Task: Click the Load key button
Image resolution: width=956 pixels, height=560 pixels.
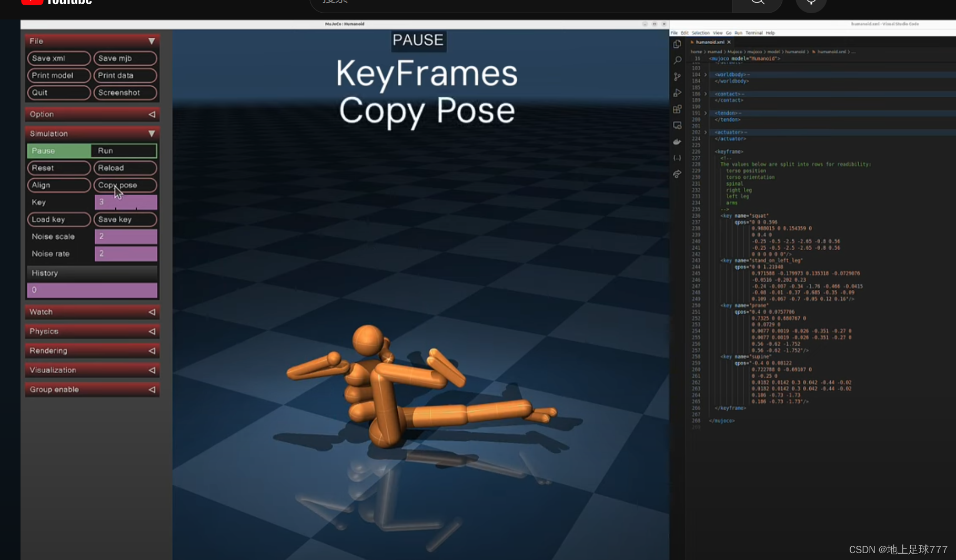Action: pos(59,219)
